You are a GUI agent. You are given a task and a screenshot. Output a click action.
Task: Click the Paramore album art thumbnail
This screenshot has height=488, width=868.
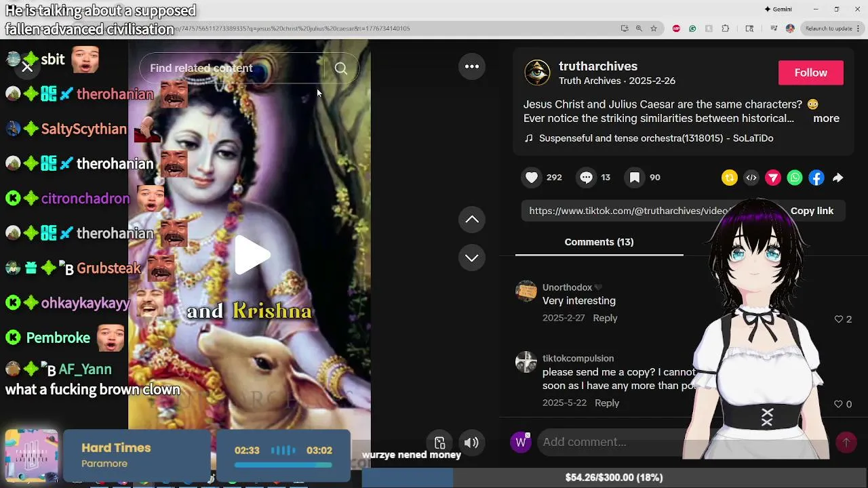[x=31, y=455]
